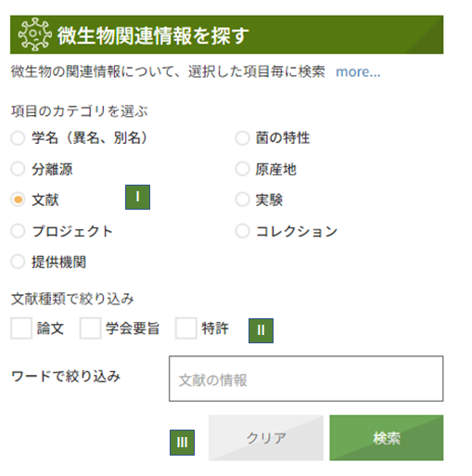Image resolution: width=472 pixels, height=476 pixels.
Task: Select the 菌の特性 radio option
Action: click(242, 138)
